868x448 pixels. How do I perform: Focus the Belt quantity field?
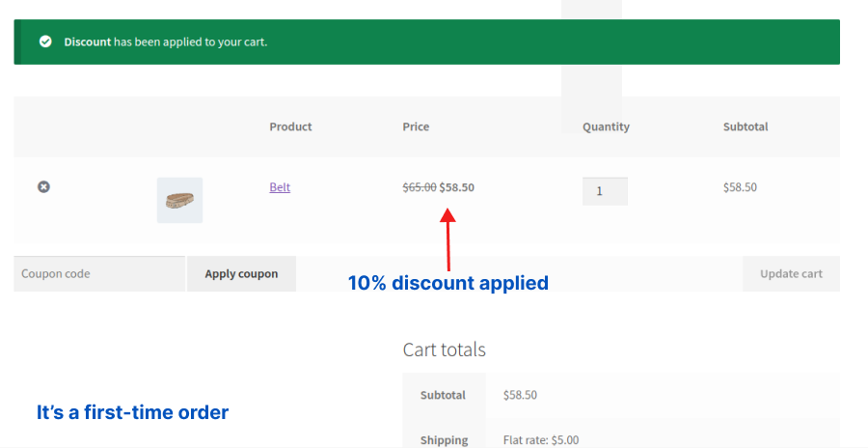[605, 191]
